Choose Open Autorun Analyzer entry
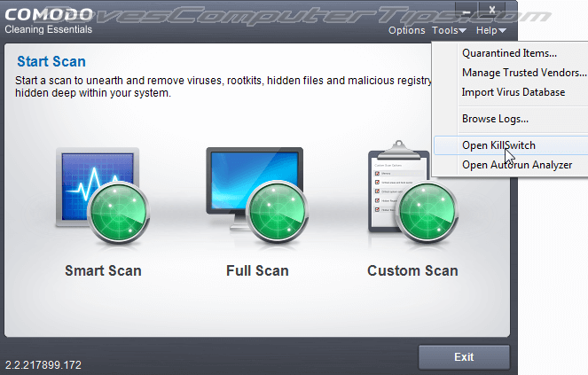Viewport: 588px width, 375px height. click(511, 165)
